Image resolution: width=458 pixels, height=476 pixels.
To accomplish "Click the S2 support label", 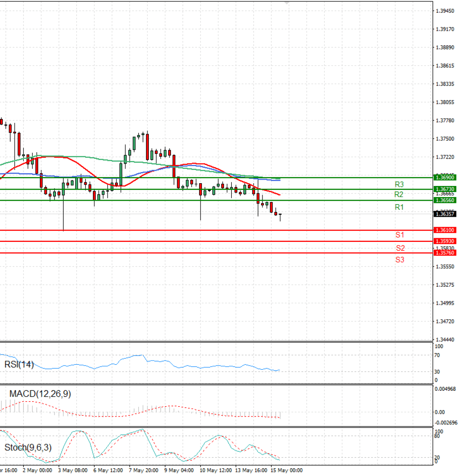I will [400, 248].
